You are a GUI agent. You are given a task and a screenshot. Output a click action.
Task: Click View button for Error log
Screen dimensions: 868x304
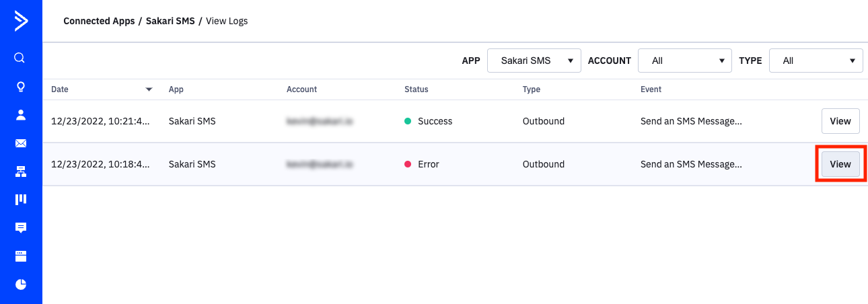(x=840, y=164)
